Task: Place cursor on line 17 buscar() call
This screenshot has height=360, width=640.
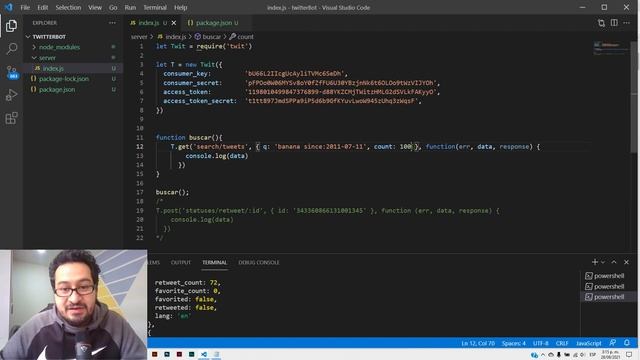Action: click(172, 192)
